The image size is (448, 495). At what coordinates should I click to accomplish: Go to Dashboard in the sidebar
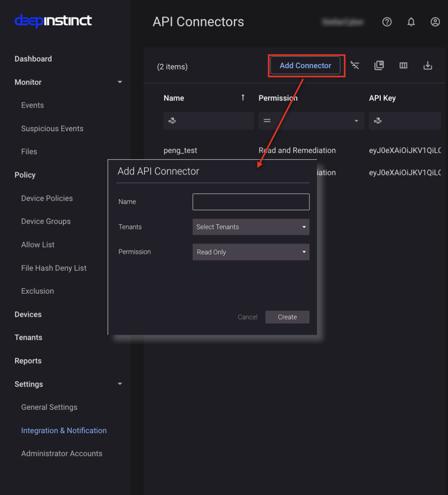click(x=33, y=59)
